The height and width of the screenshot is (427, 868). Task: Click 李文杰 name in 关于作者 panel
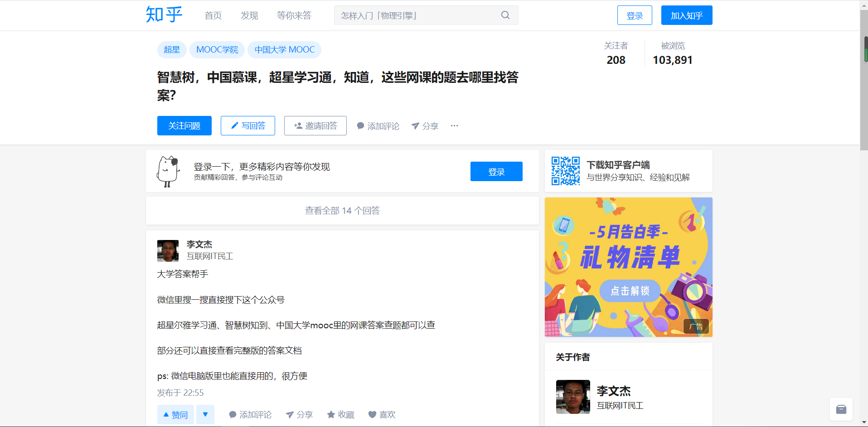point(614,391)
